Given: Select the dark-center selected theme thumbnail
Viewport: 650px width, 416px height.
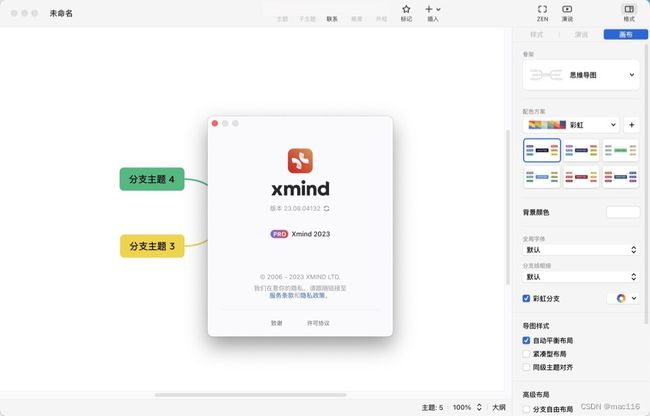Looking at the screenshot, I should click(542, 150).
